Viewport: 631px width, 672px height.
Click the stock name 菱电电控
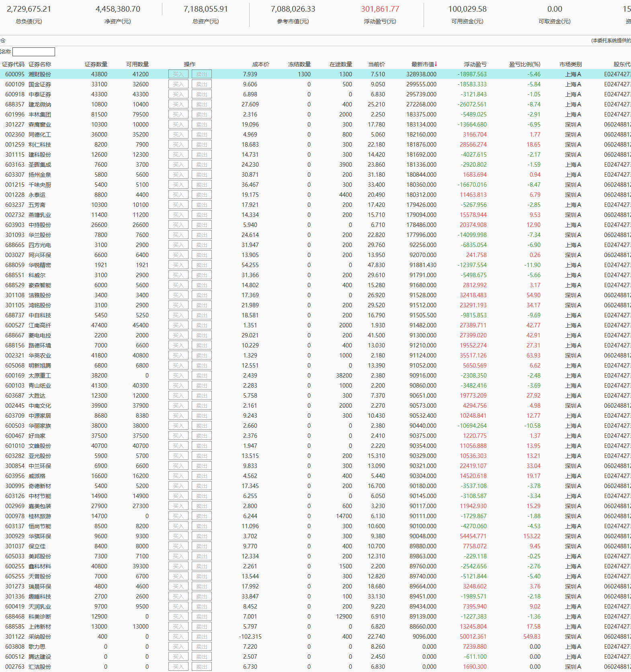(40, 335)
